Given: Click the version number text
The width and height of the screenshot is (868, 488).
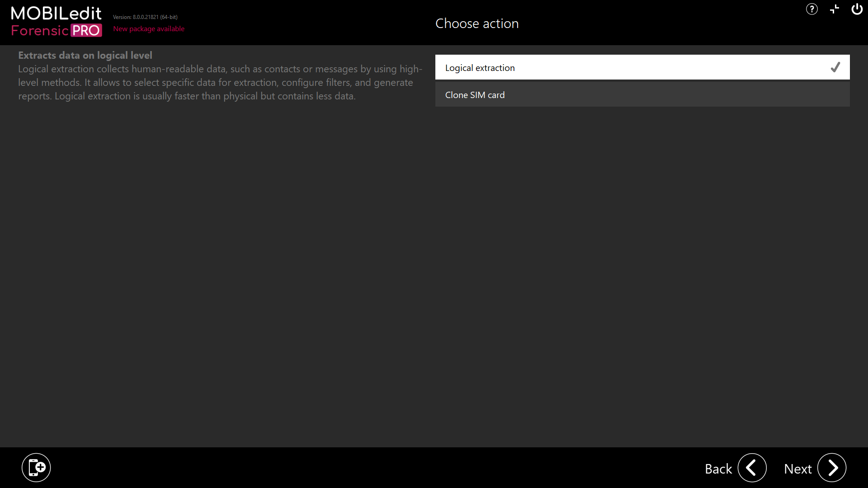Looking at the screenshot, I should (x=145, y=17).
